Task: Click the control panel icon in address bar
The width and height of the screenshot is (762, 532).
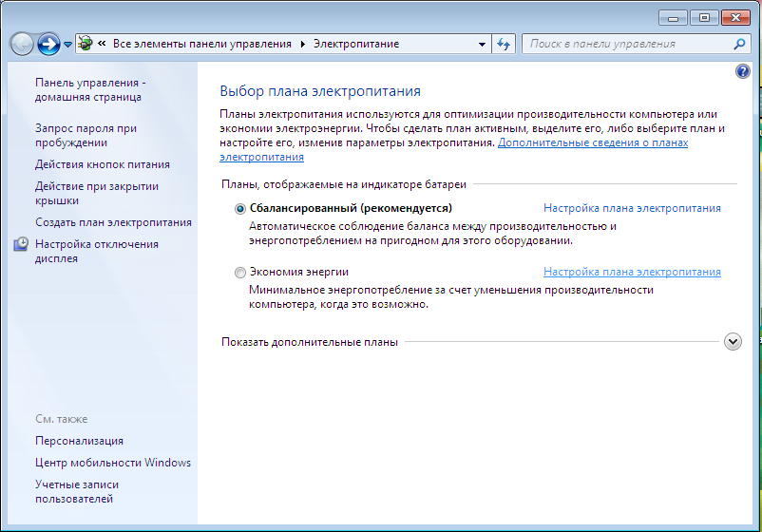Action: pyautogui.click(x=86, y=44)
